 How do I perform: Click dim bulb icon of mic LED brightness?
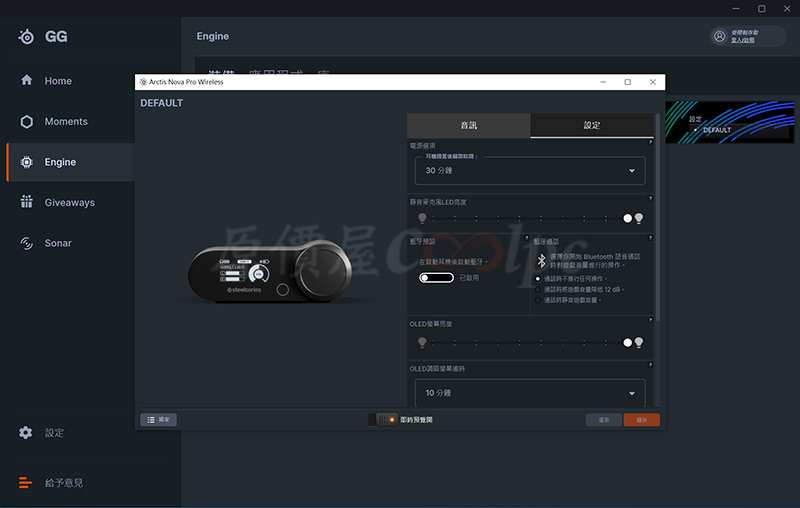click(422, 218)
